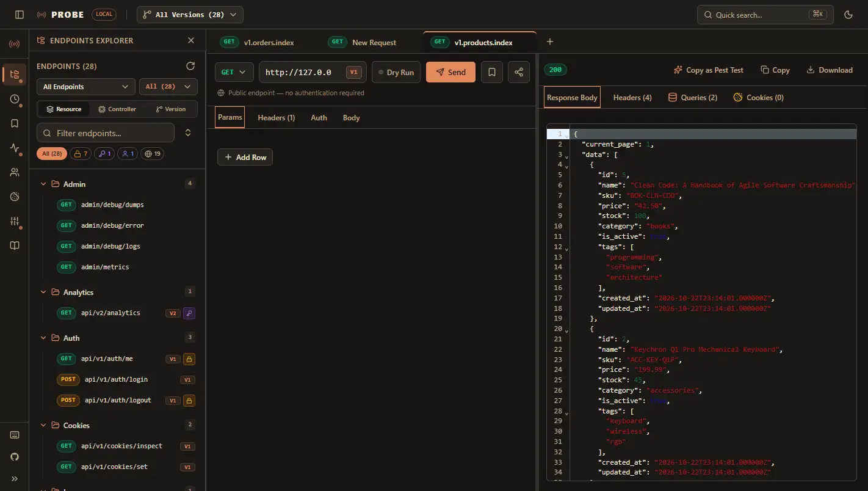This screenshot has width=868, height=491.
Task: Add a new request tab with plus icon
Action: click(x=550, y=42)
